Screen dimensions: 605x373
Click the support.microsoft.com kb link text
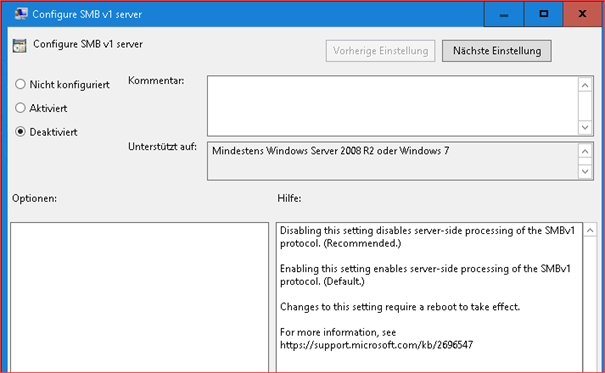click(x=376, y=345)
